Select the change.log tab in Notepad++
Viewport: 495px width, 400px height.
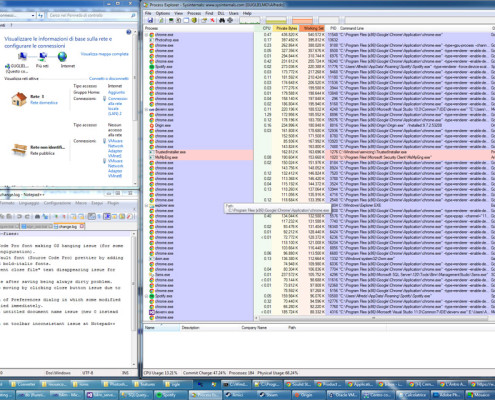coord(69,226)
